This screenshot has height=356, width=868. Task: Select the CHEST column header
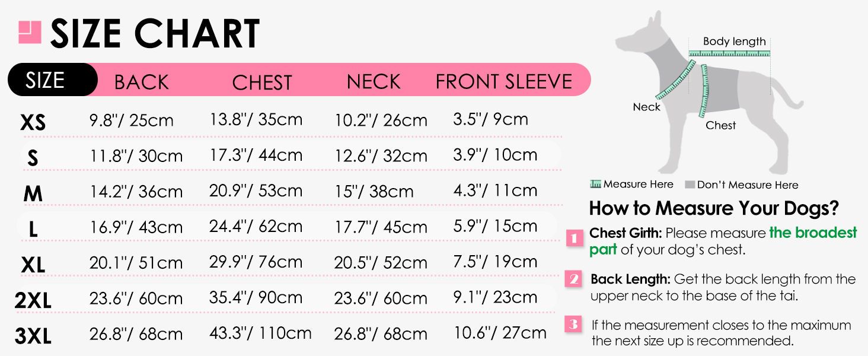(x=262, y=82)
